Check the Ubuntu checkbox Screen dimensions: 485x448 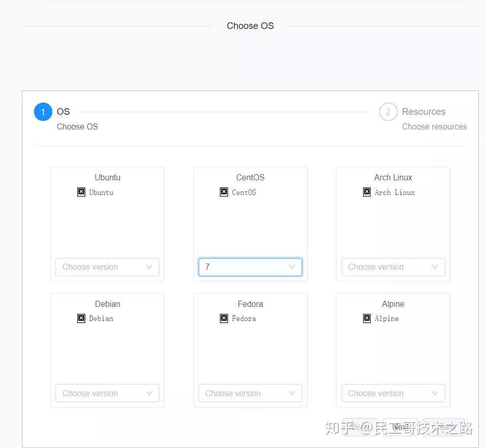pyautogui.click(x=81, y=192)
